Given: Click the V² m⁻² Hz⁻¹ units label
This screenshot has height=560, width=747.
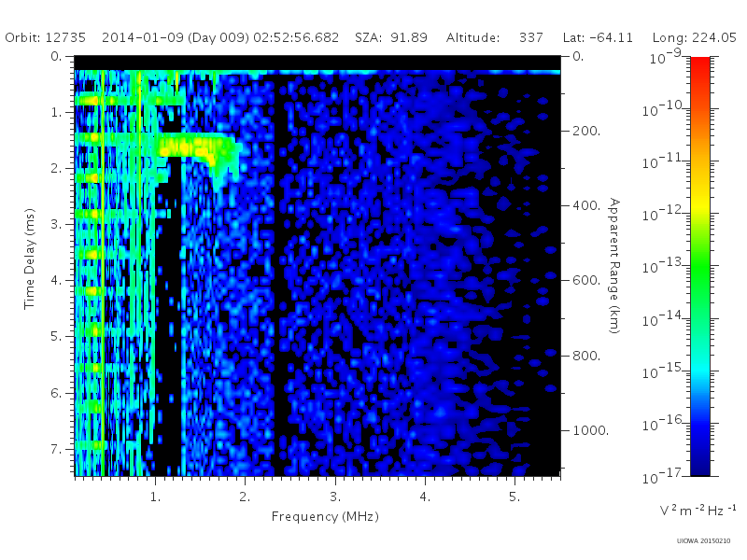Looking at the screenshot, I should pyautogui.click(x=698, y=510).
